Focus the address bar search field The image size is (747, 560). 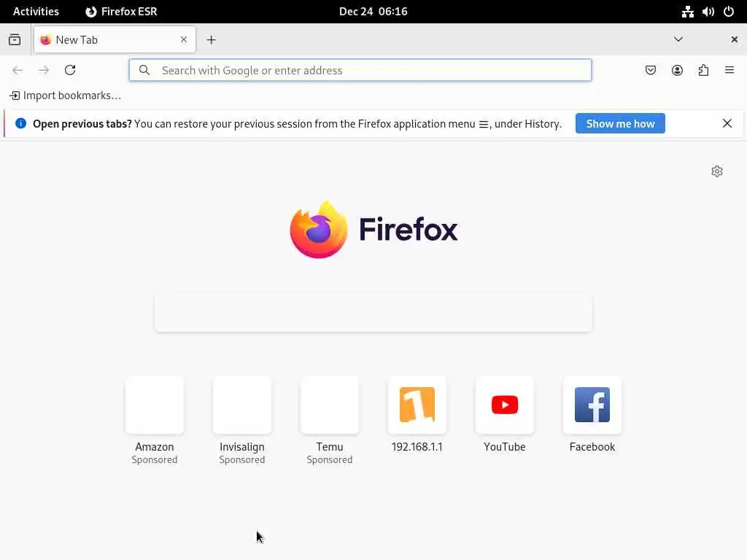(360, 71)
